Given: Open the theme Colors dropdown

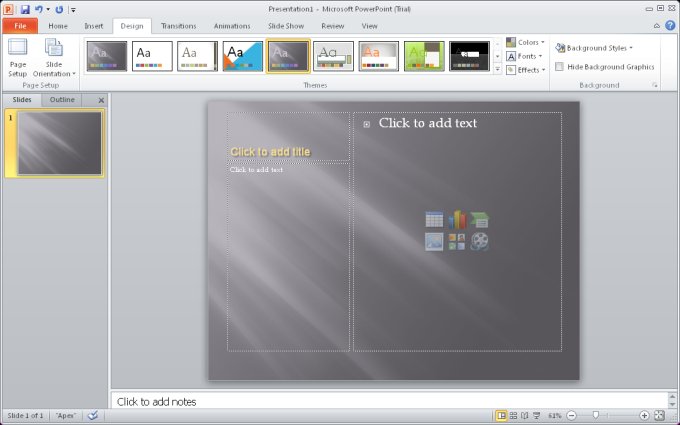Looking at the screenshot, I should pyautogui.click(x=525, y=42).
